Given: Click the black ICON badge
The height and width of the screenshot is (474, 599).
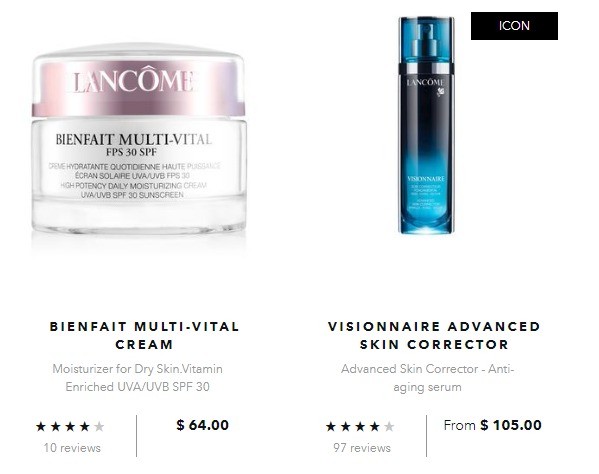Looking at the screenshot, I should (514, 26).
